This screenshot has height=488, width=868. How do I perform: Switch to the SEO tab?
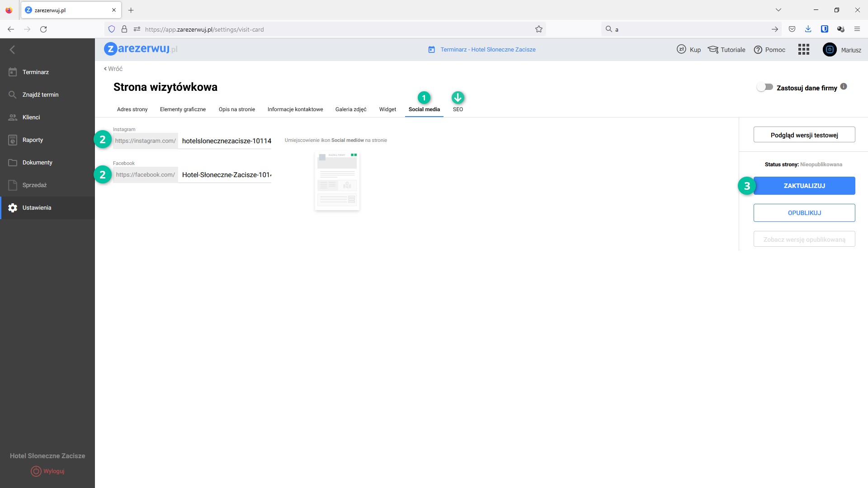tap(458, 109)
